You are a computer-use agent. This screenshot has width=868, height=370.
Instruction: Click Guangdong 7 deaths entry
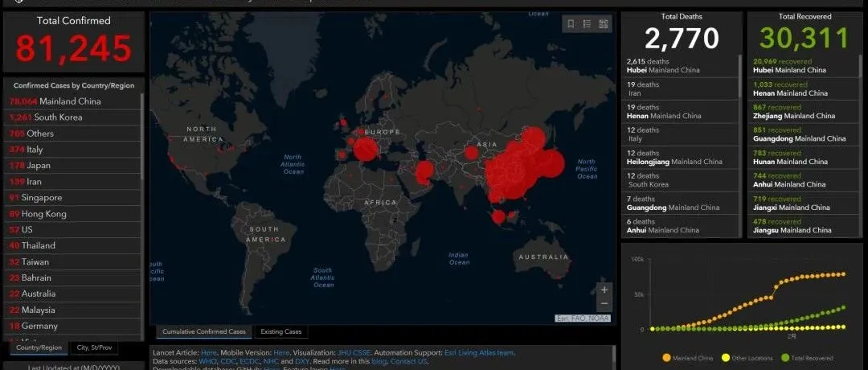coord(681,203)
